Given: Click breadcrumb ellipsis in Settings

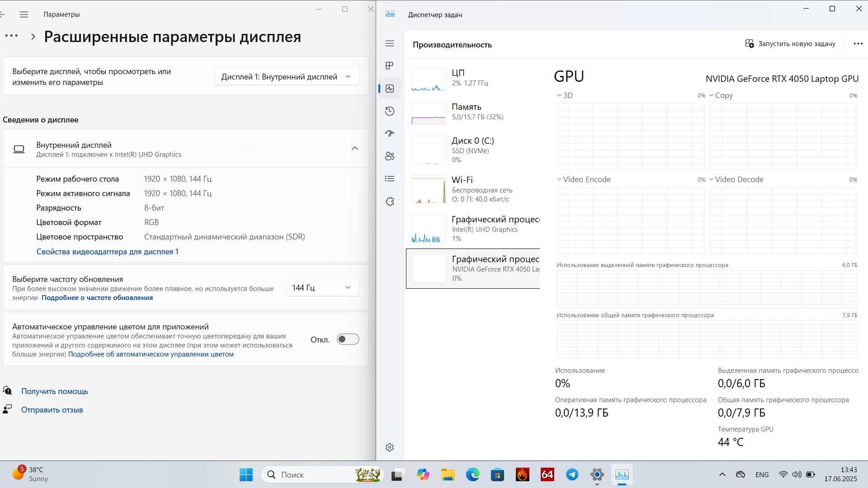Looking at the screenshot, I should (11, 36).
